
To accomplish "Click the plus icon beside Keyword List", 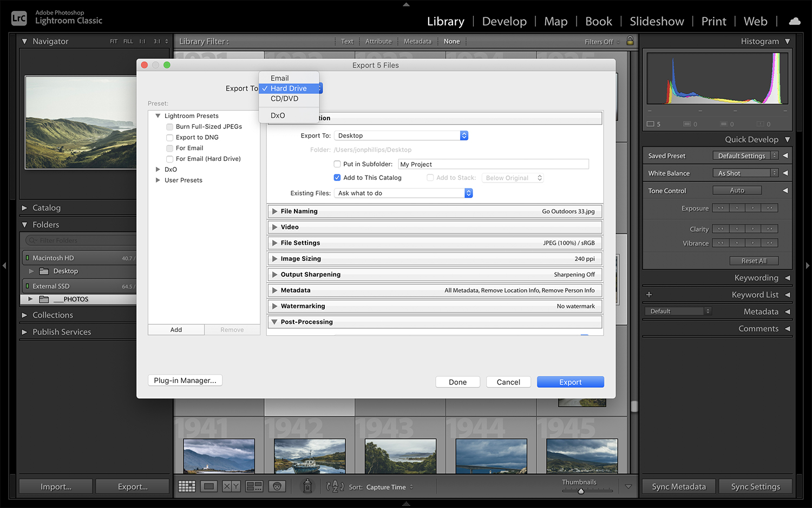I will click(649, 295).
